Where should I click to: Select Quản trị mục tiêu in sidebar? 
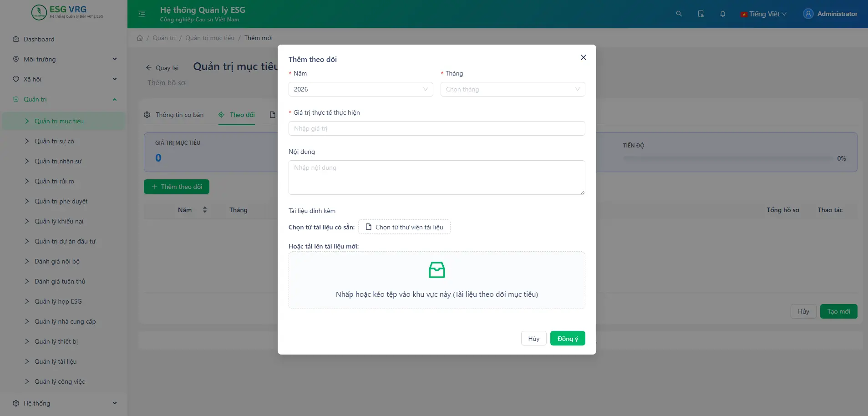click(x=64, y=121)
